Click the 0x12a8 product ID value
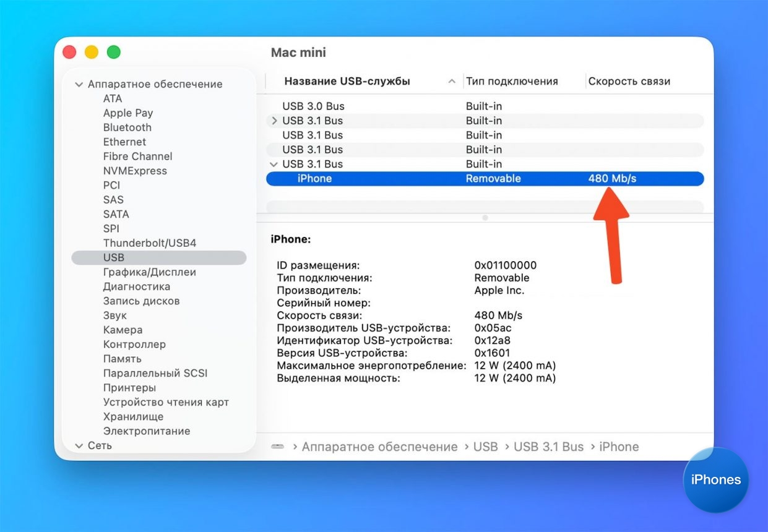The width and height of the screenshot is (768, 532). [493, 340]
